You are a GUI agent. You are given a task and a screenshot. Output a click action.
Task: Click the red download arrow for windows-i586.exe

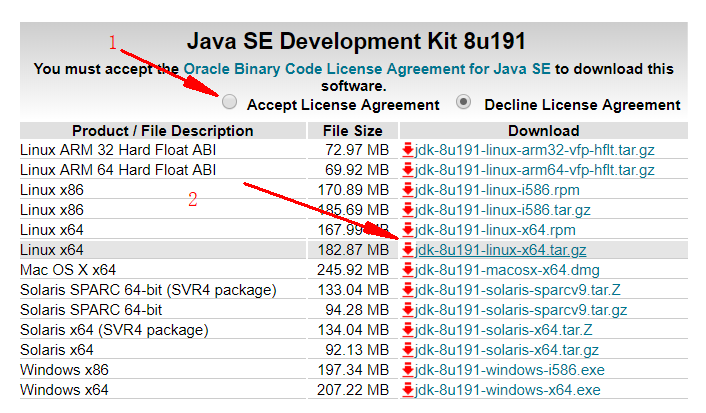408,370
